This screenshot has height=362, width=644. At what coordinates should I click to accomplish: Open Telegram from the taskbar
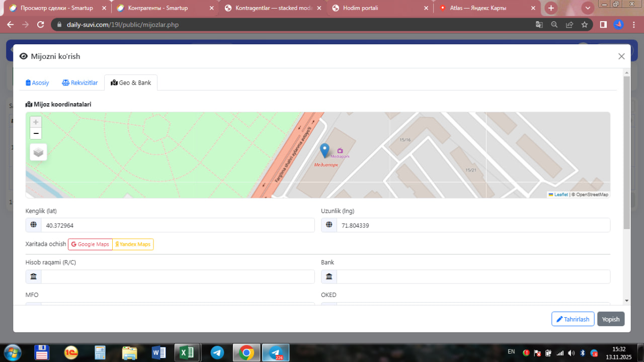pos(217,352)
